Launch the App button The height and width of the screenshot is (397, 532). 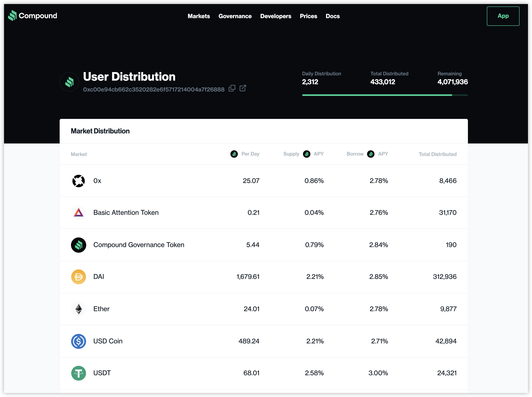pos(503,16)
